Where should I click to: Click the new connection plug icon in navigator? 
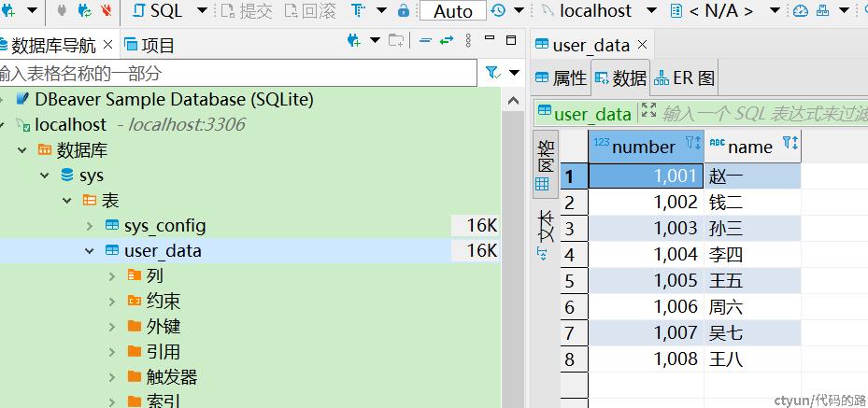(x=353, y=41)
